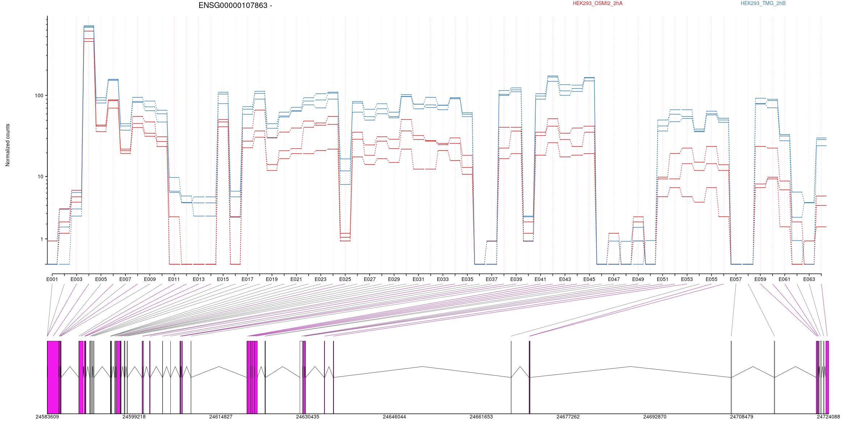The height and width of the screenshot is (434, 868).
Task: Click the large magenta exon block at gene start
Action: (x=53, y=377)
